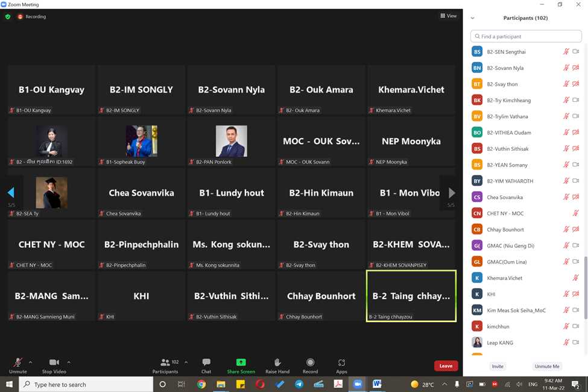Select B2-Trylim Vathana participant row

coord(525,116)
